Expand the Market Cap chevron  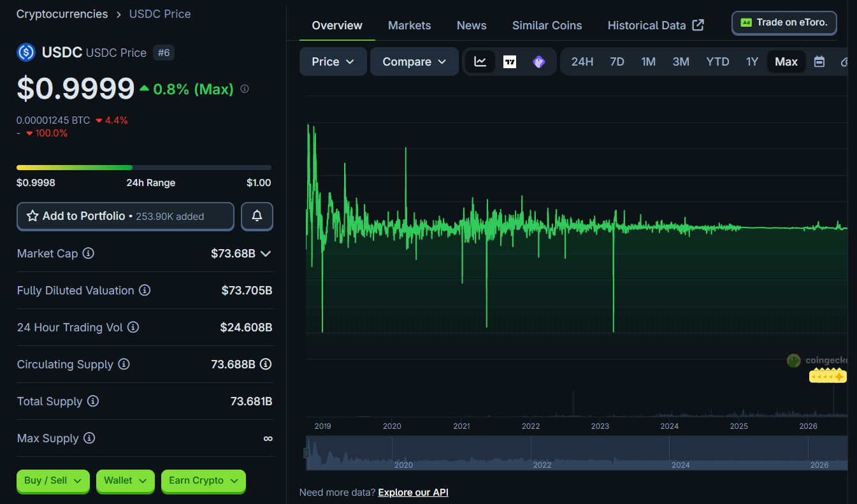click(266, 254)
